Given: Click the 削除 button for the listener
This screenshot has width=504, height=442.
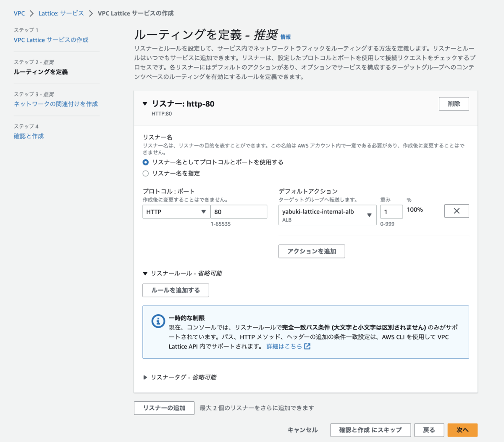Looking at the screenshot, I should [x=454, y=104].
